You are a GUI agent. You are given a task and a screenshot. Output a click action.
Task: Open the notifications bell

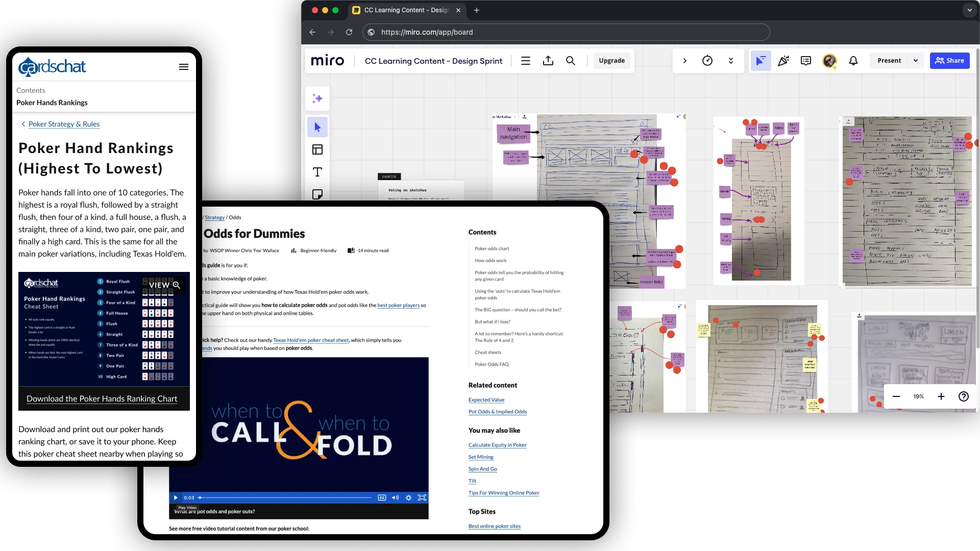(853, 61)
